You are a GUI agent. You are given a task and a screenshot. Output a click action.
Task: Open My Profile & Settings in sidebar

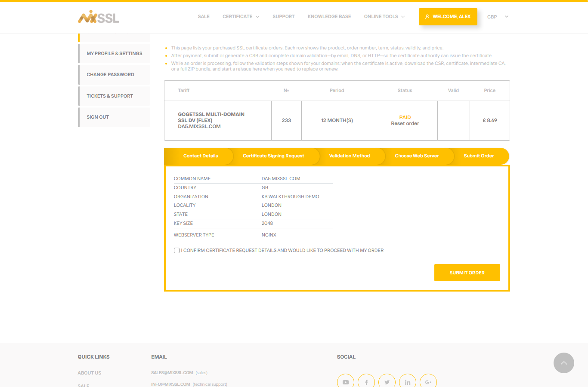tap(114, 53)
